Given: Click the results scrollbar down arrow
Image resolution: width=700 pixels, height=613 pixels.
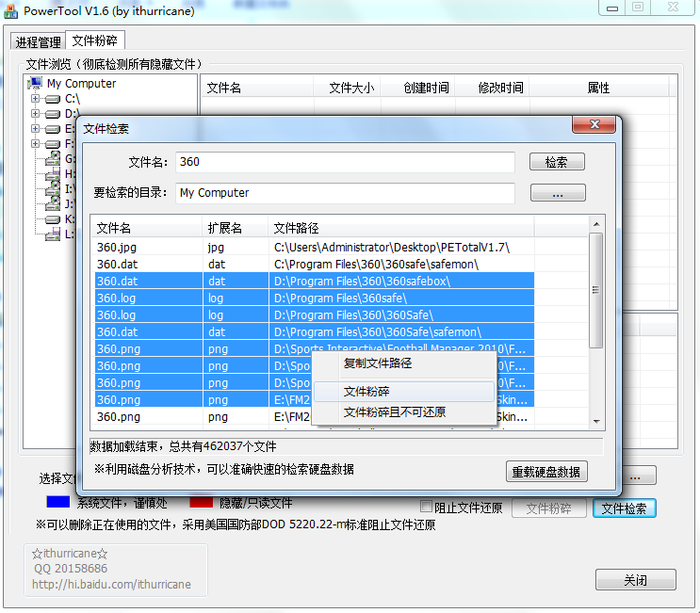Looking at the screenshot, I should tap(596, 422).
